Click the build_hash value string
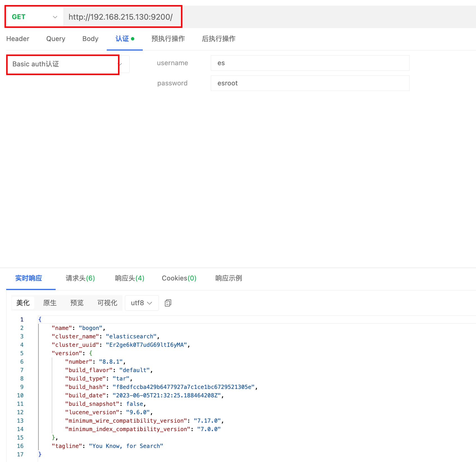 tap(184, 387)
